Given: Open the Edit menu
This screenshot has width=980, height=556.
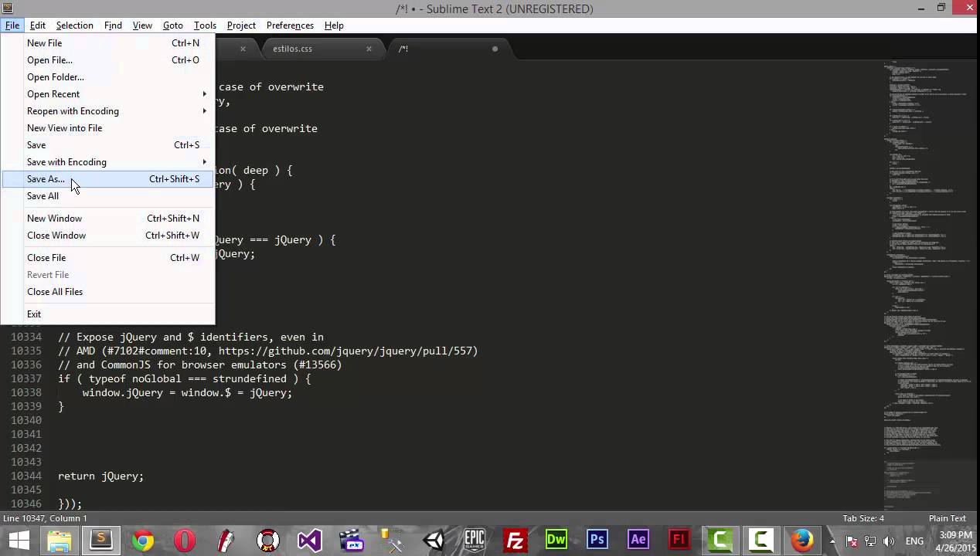Looking at the screenshot, I should [38, 25].
